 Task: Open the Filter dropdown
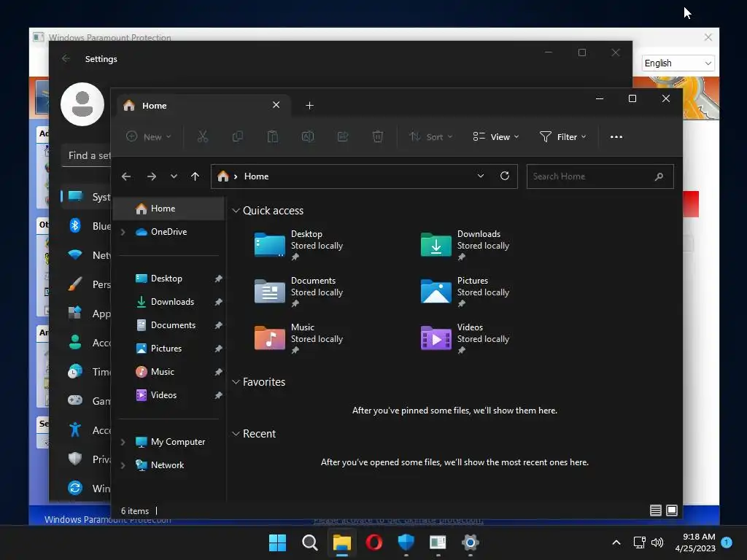pos(562,136)
